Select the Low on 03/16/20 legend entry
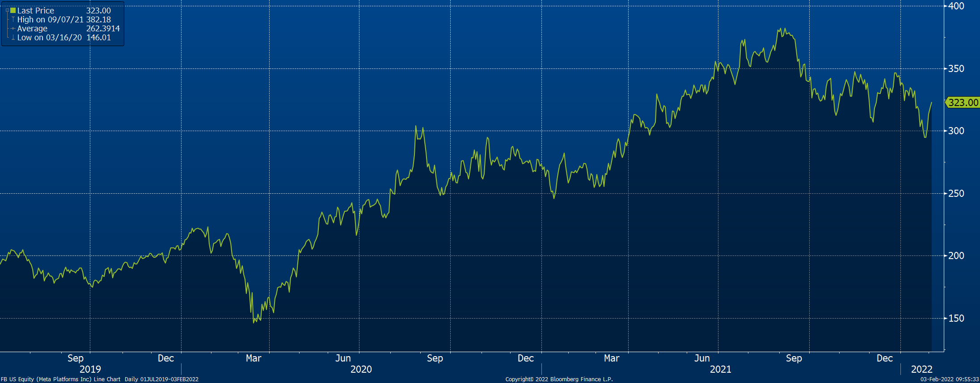The height and width of the screenshot is (383, 980). (x=49, y=38)
